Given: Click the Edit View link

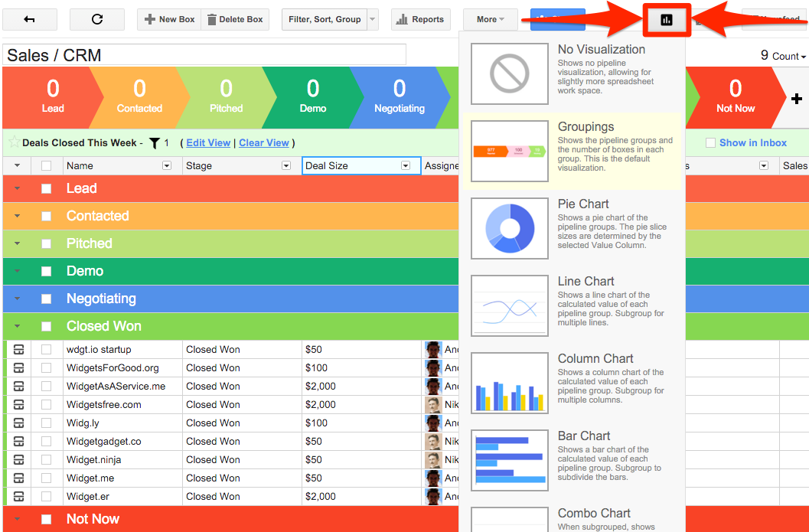Looking at the screenshot, I should tap(208, 143).
